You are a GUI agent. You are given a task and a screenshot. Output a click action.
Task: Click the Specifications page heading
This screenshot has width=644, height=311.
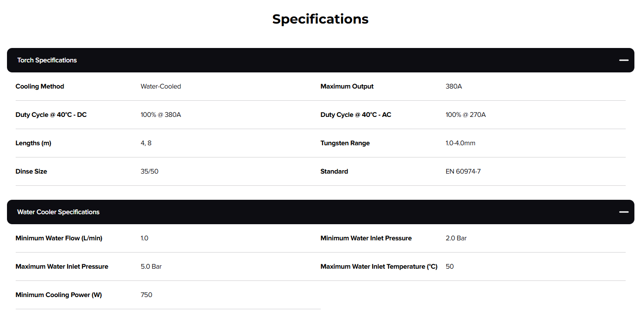(320, 19)
